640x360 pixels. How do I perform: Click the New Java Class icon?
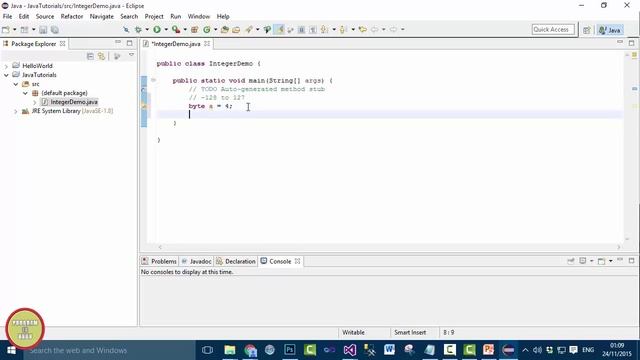(207, 30)
